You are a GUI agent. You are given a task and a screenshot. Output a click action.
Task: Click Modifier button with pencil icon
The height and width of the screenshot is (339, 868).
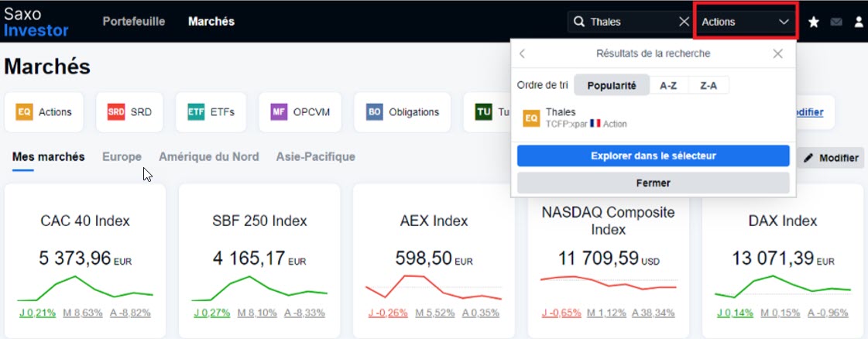click(x=831, y=158)
